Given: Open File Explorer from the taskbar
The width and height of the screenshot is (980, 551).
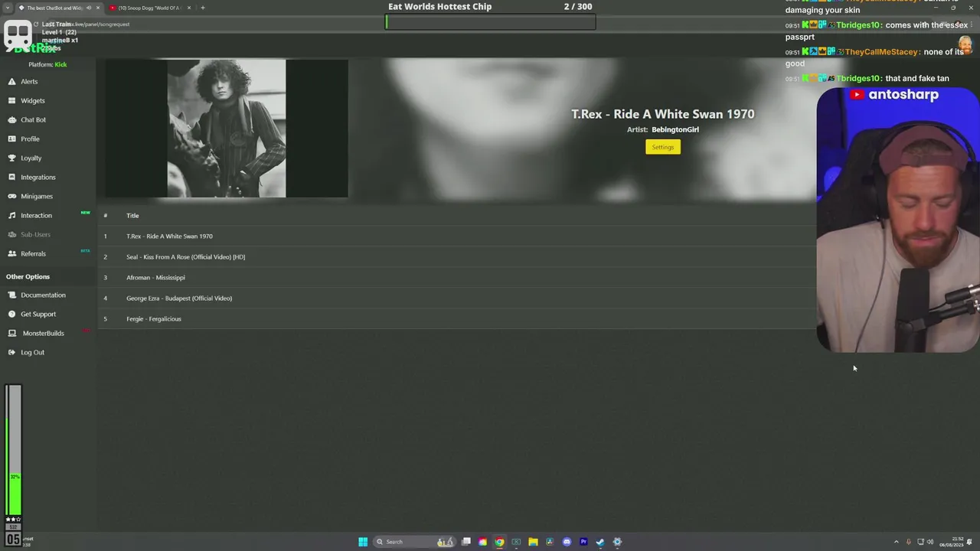Looking at the screenshot, I should [533, 542].
